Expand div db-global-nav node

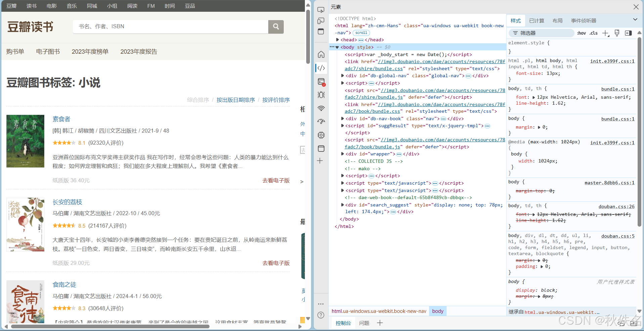(342, 76)
